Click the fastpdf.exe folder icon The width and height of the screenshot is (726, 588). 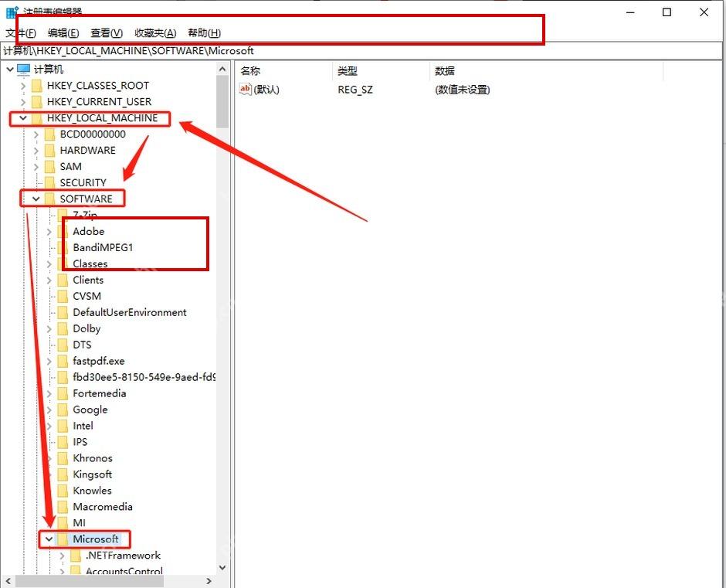pyautogui.click(x=63, y=361)
